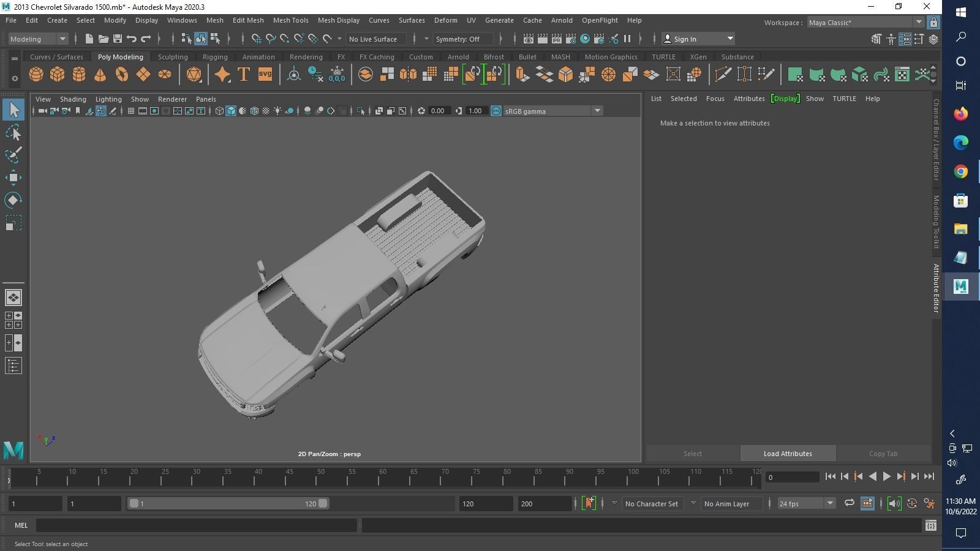Click the Save Scene icon

pos(118,39)
